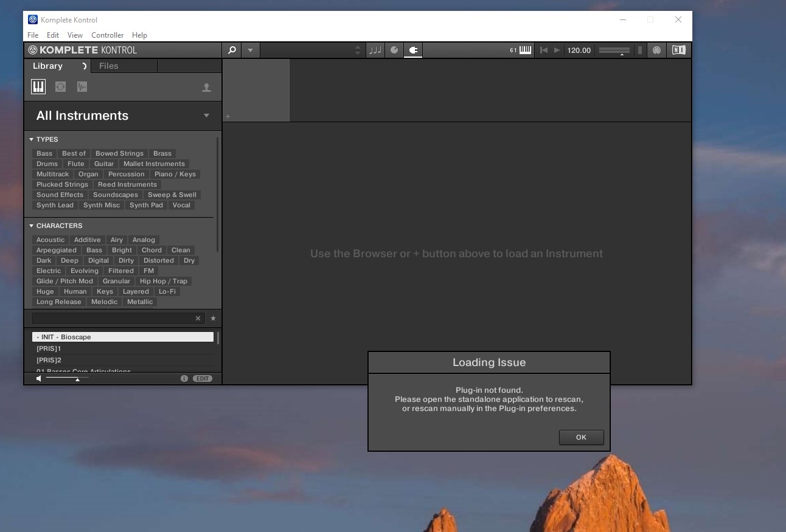Click the KOMPLETE KONTROL logo
Screen dimensions: 786x532
[82, 50]
